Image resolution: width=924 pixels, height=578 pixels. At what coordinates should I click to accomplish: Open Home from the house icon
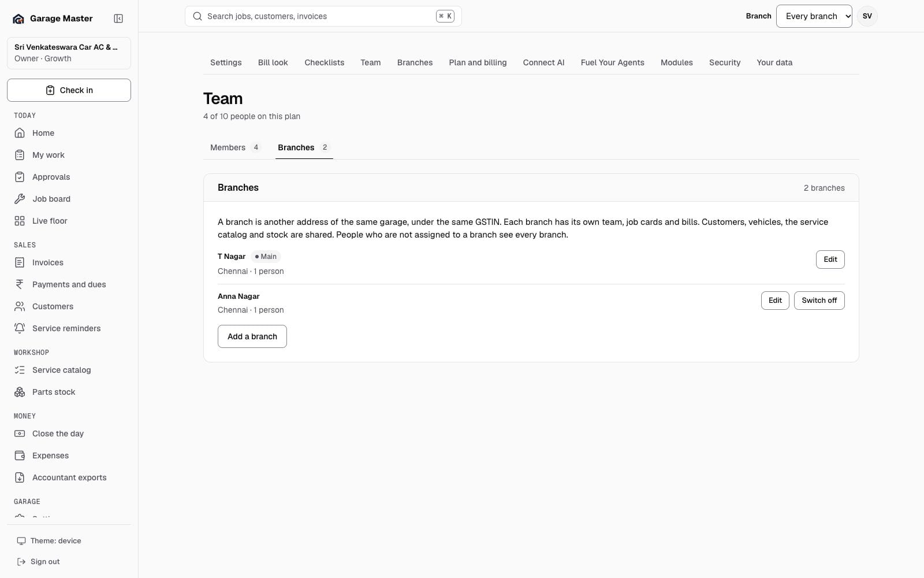(20, 133)
